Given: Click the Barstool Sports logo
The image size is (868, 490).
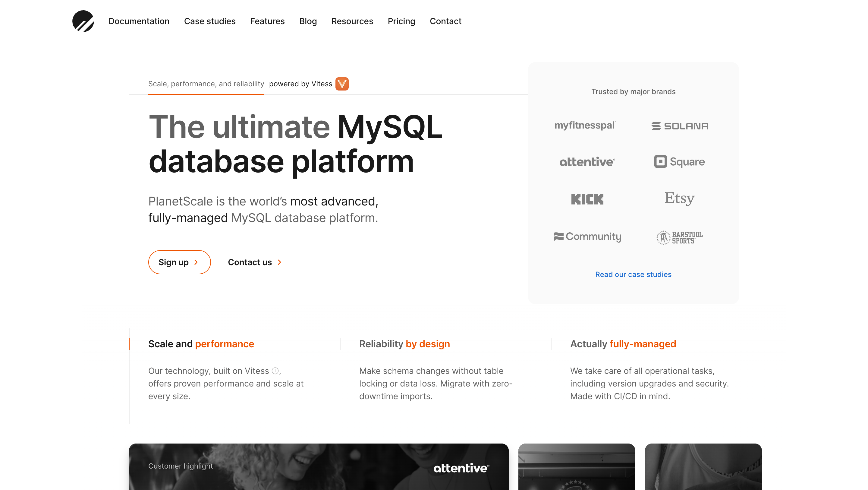Looking at the screenshot, I should click(679, 237).
